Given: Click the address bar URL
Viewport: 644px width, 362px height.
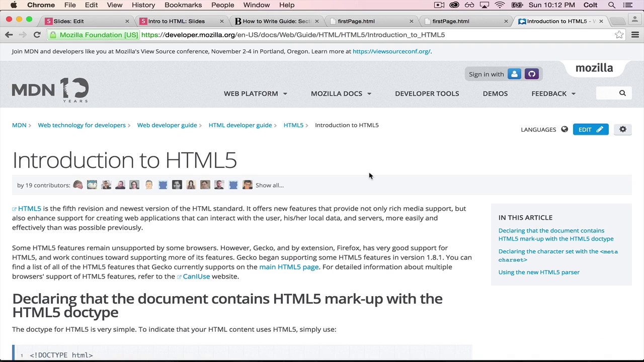Looking at the screenshot, I should (293, 35).
